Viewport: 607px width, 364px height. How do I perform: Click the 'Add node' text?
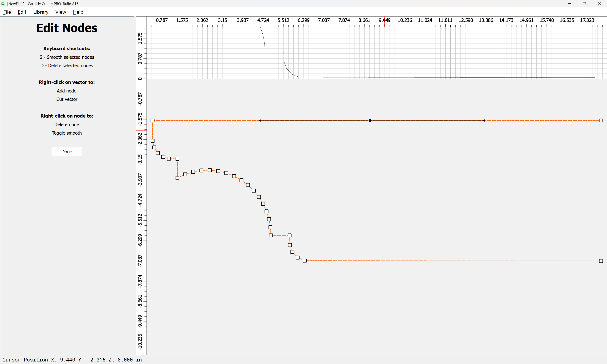66,91
